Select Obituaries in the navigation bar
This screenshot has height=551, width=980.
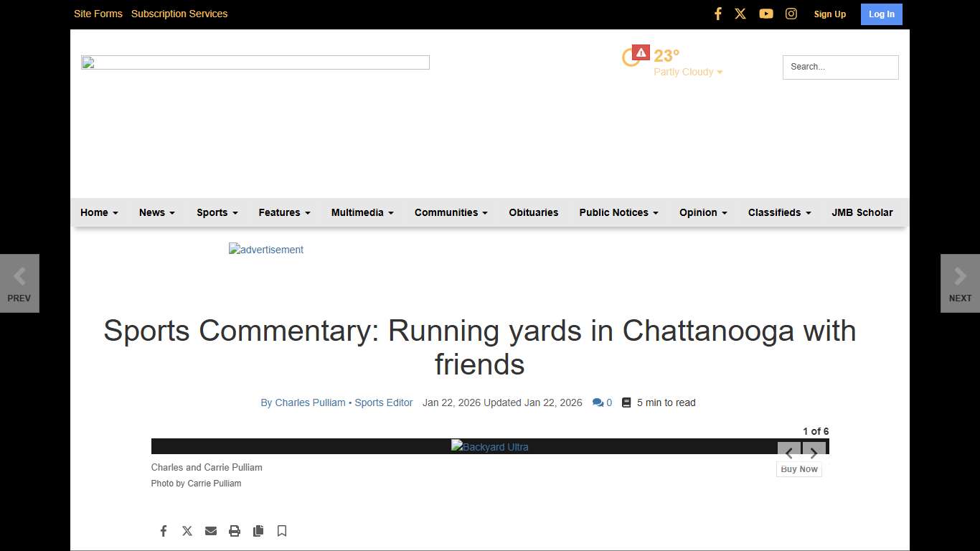point(533,212)
